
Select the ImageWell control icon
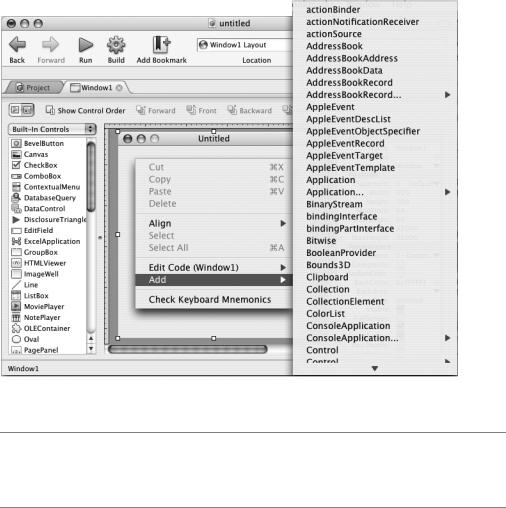[x=16, y=274]
